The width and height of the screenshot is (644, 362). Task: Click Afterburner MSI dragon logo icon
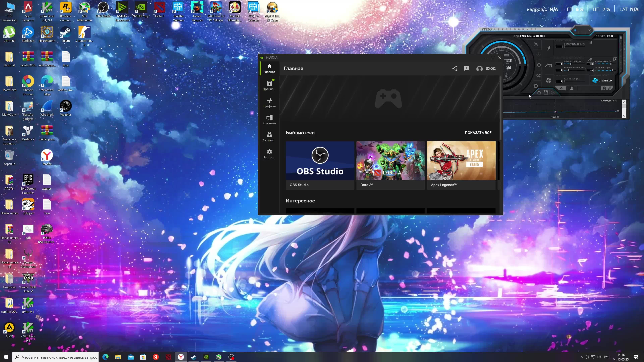tap(536, 44)
